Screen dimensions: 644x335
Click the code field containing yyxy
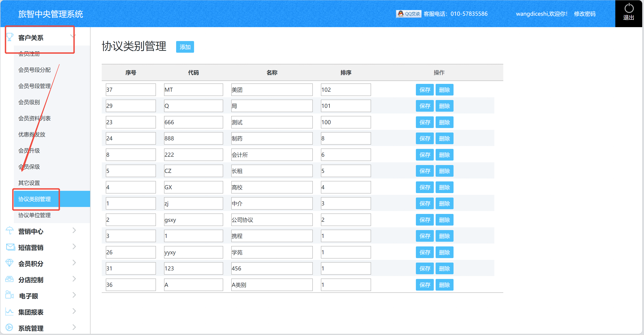[193, 252]
